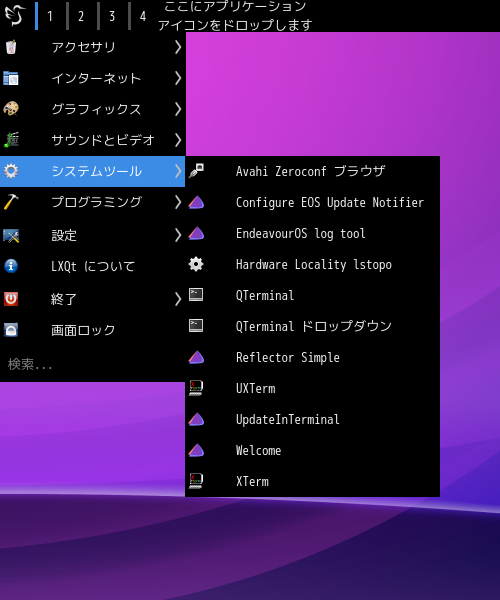Click the アクセサリ category icon
The image size is (500, 600).
(11, 47)
